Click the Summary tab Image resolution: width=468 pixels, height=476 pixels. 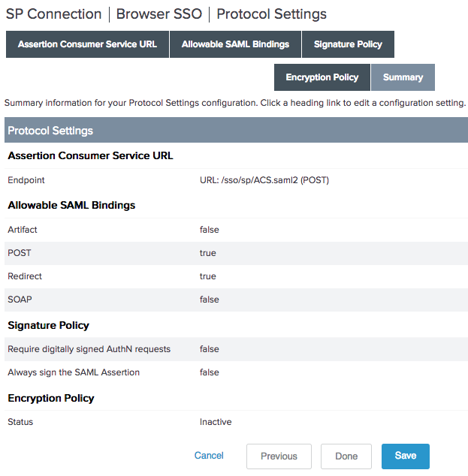(x=403, y=77)
